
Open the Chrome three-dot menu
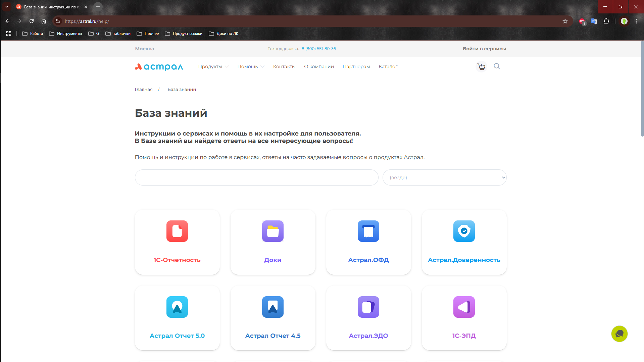[636, 21]
